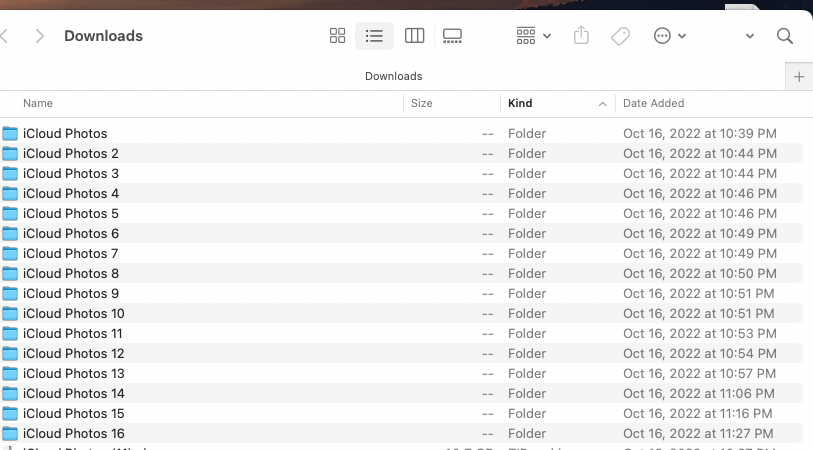Click date "Oct 16, 2022 at 10:39 PM"
This screenshot has height=450, width=813.
click(x=699, y=134)
